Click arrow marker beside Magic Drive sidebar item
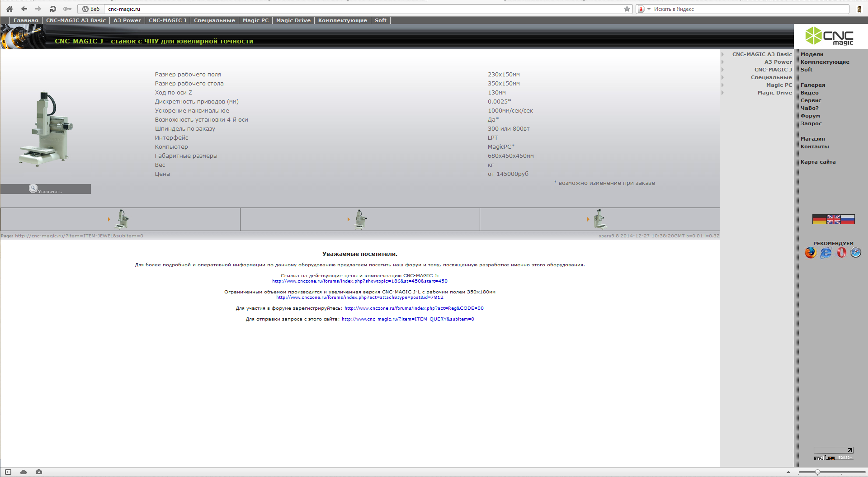 pyautogui.click(x=722, y=93)
